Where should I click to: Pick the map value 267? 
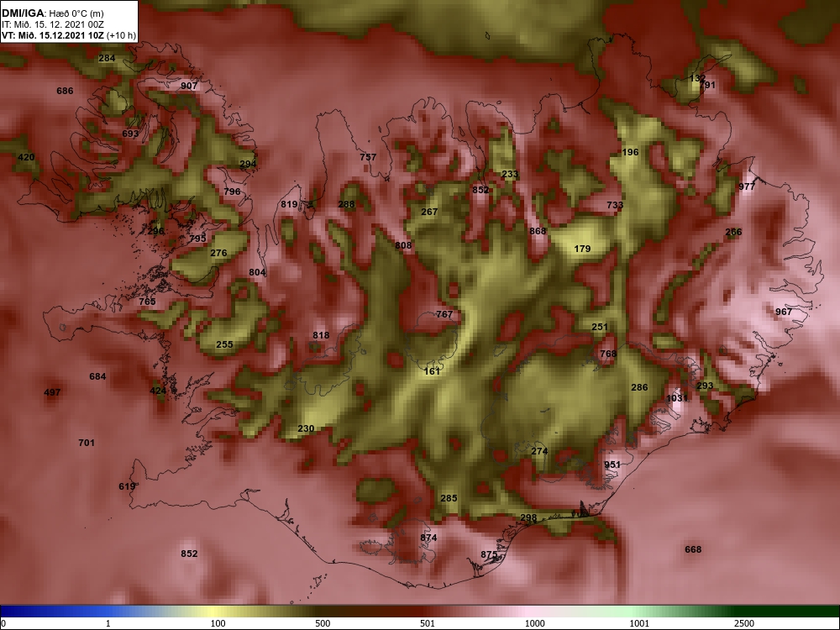click(x=429, y=213)
